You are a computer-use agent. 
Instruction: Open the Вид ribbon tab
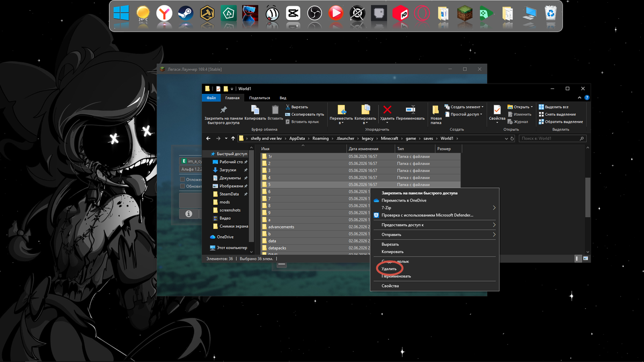point(283,98)
